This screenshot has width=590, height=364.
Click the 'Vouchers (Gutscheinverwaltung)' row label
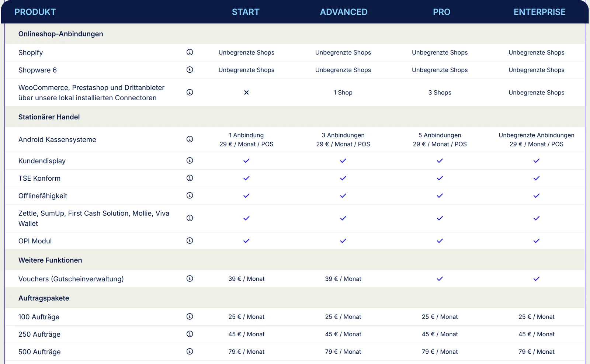click(71, 279)
